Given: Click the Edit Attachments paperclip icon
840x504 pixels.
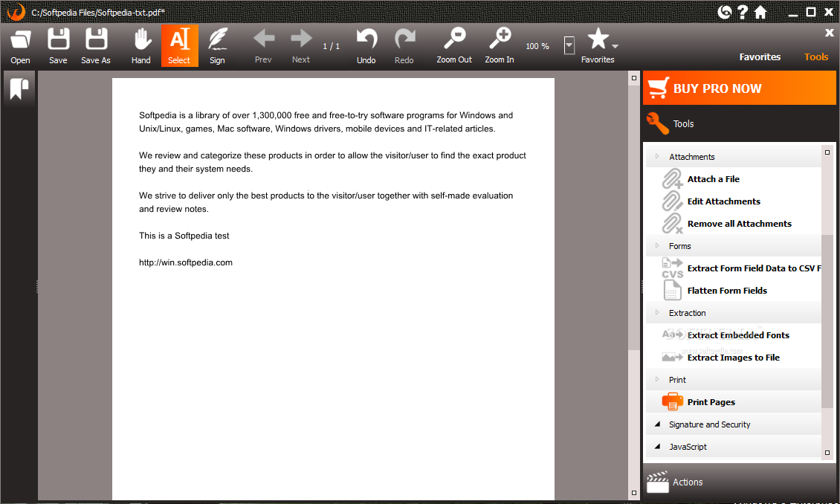Looking at the screenshot, I should click(672, 201).
